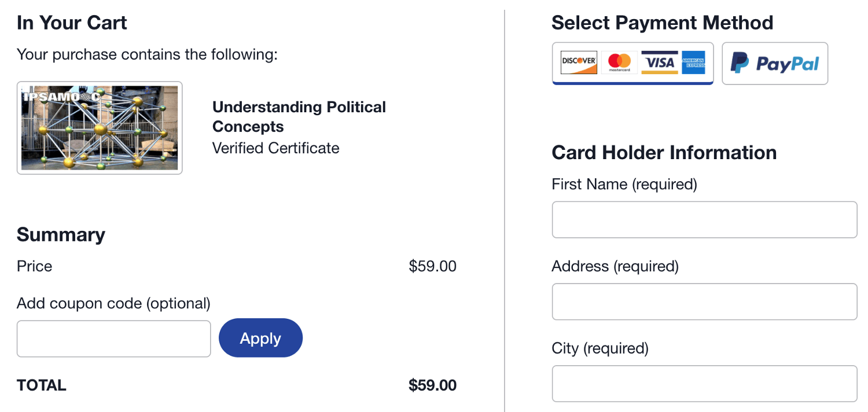Viewport: 868px width, 412px height.
Task: Click into the City field
Action: (704, 384)
